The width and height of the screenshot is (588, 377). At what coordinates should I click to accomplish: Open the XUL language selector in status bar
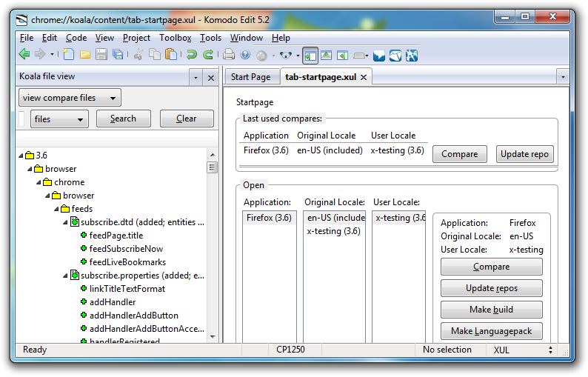(x=522, y=350)
